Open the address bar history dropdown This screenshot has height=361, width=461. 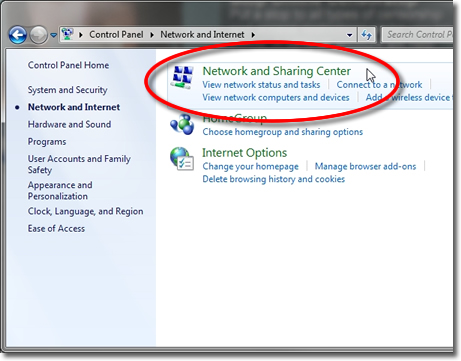(349, 35)
